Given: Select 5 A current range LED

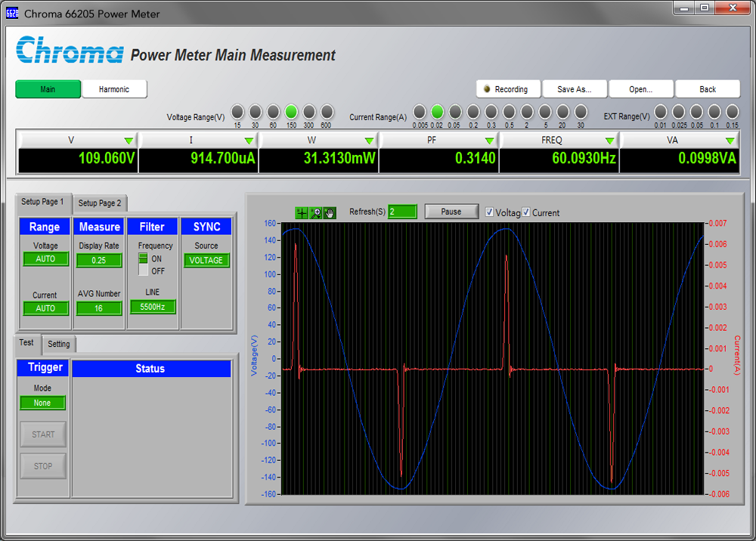Looking at the screenshot, I should pyautogui.click(x=545, y=112).
